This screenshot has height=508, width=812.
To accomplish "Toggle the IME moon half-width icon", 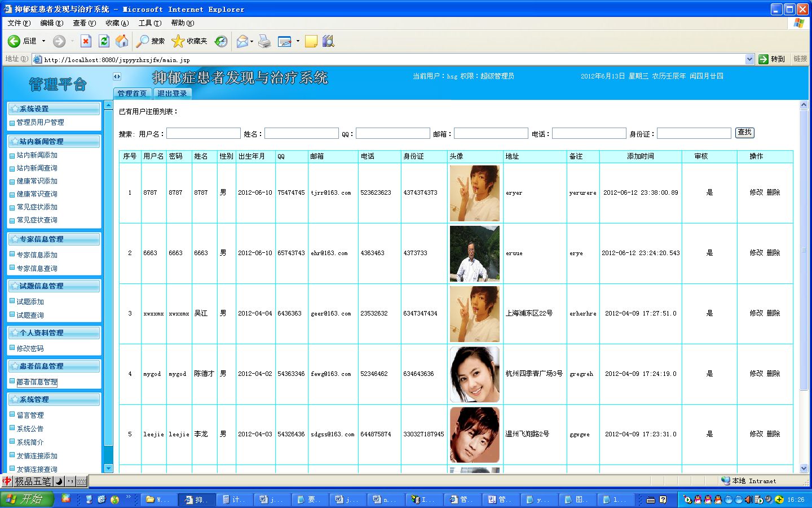I will (x=59, y=481).
